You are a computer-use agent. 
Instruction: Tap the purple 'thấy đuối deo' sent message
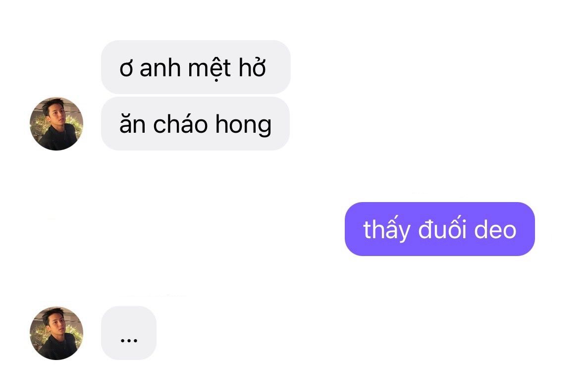(x=439, y=229)
